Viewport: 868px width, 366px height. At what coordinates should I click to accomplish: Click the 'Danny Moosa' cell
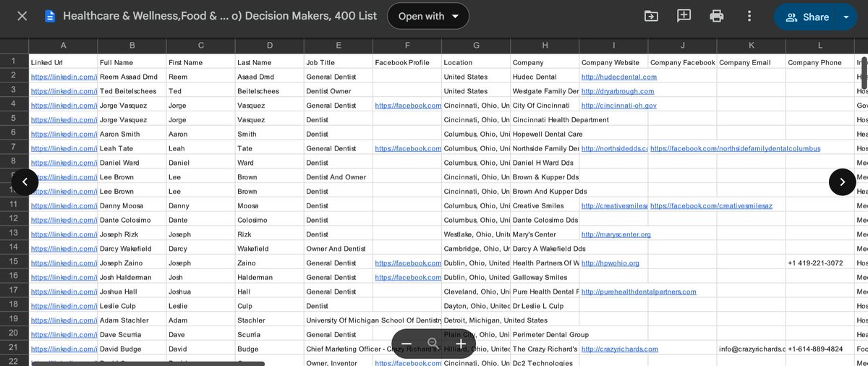132,205
